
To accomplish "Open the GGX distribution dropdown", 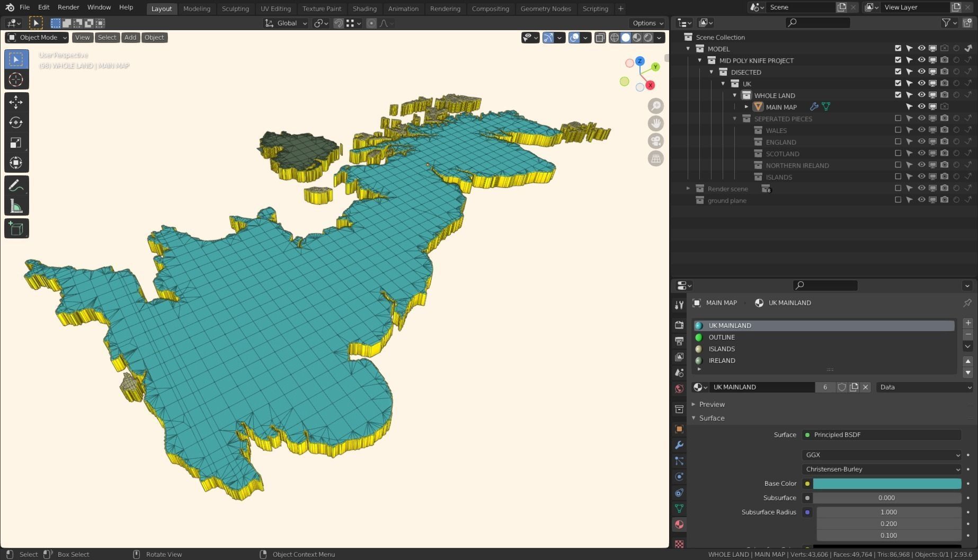I will click(882, 455).
